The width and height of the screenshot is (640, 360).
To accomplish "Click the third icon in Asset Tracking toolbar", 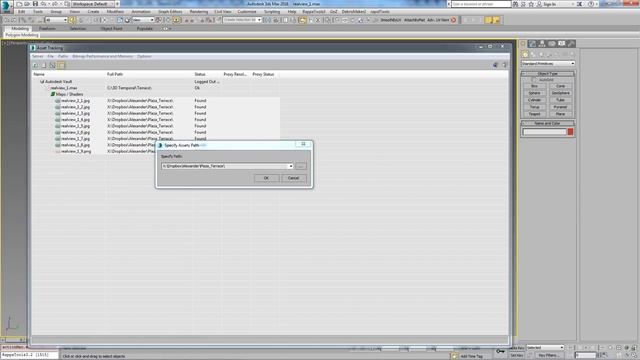I will point(53,65).
